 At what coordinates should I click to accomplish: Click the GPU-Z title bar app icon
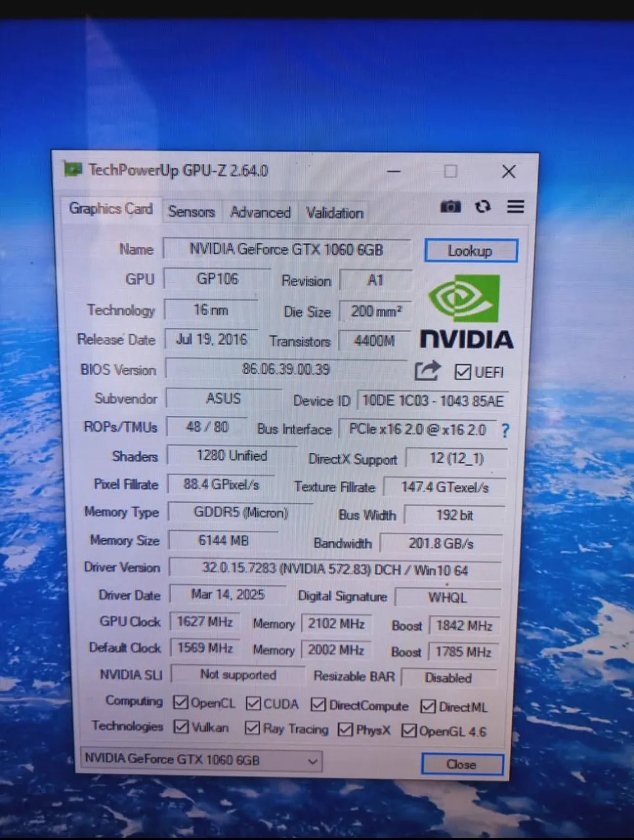(72, 169)
